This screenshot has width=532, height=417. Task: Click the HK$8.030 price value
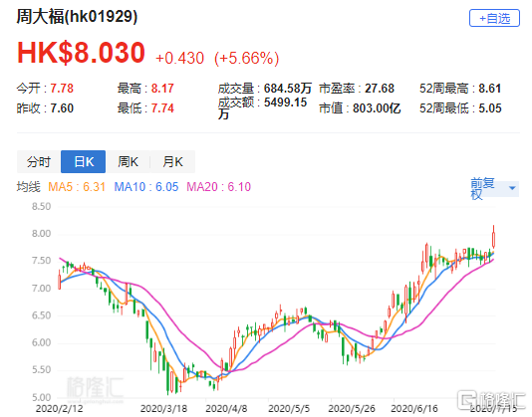tap(81, 53)
